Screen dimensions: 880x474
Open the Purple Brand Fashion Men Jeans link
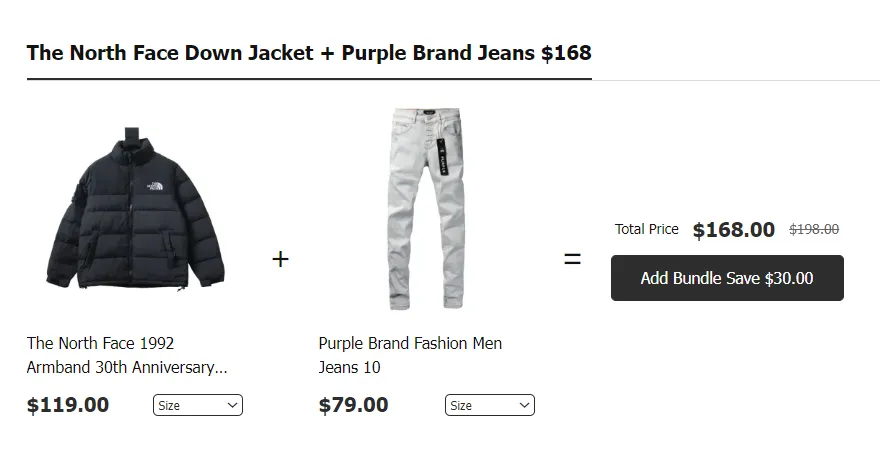click(410, 355)
